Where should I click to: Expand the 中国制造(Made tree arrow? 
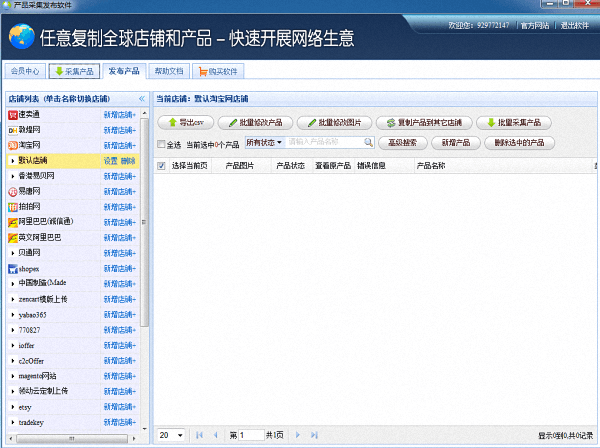click(13, 283)
